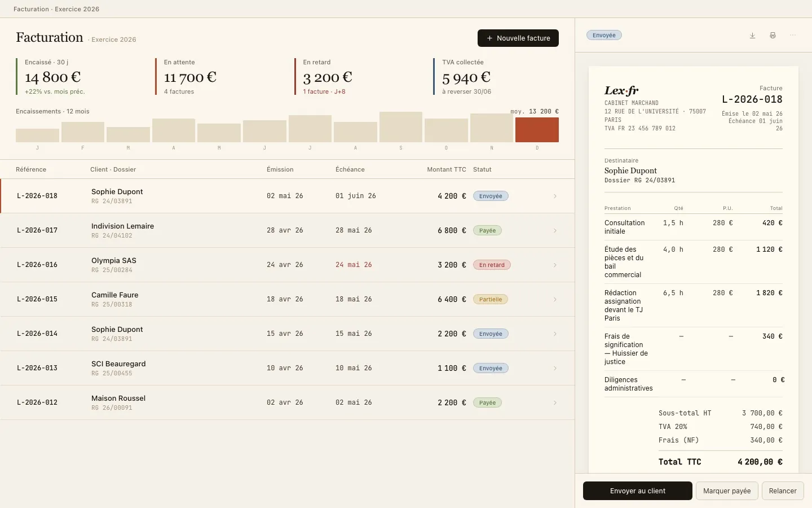
Task: Click Frais de signification line item
Action: [x=626, y=349]
